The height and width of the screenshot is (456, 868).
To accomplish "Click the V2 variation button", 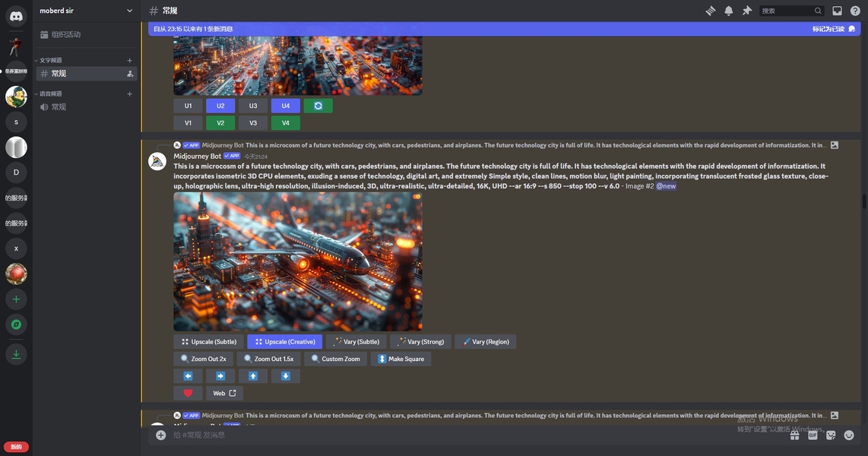I will pos(220,123).
